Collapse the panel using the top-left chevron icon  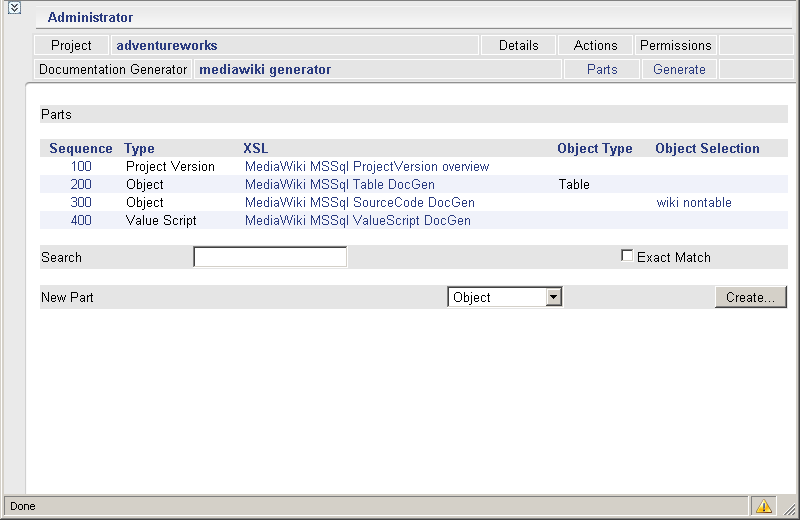click(x=14, y=8)
